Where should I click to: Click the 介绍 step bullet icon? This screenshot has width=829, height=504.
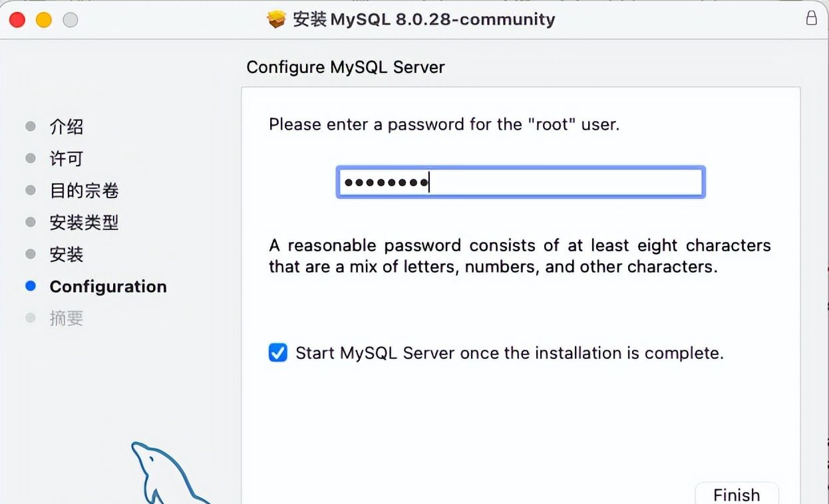pyautogui.click(x=30, y=126)
